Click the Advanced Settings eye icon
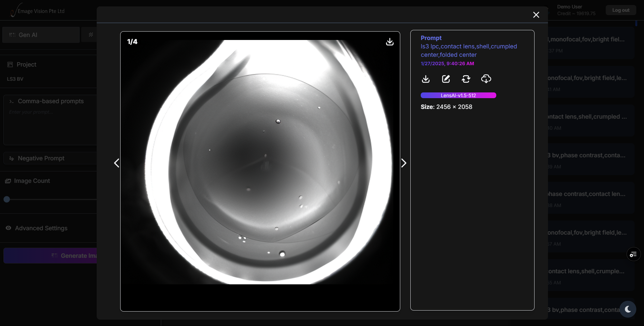644x326 pixels. click(x=8, y=228)
